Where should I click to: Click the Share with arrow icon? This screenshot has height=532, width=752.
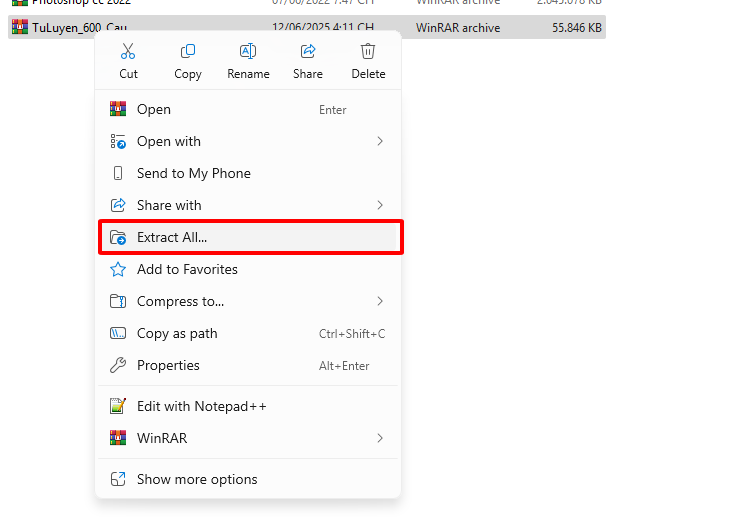point(118,205)
